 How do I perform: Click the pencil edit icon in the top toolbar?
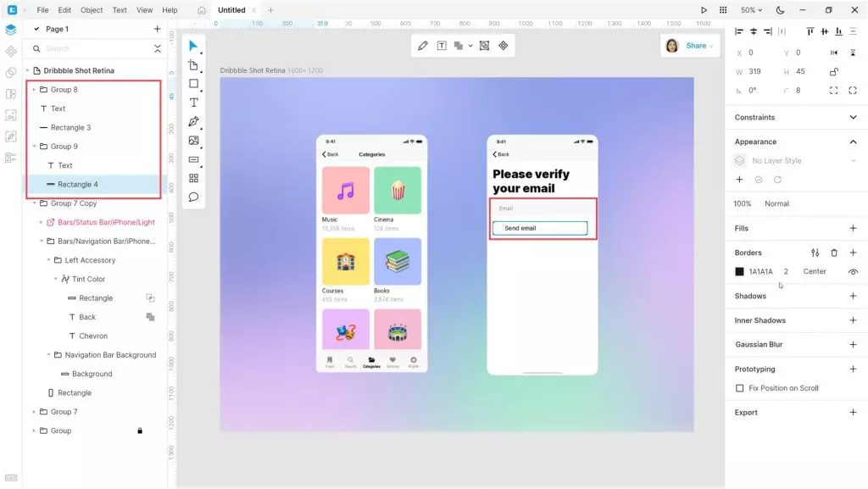(x=422, y=46)
